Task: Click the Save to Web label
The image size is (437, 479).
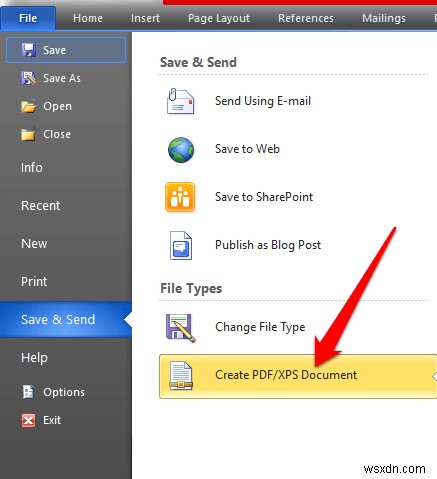Action: click(x=247, y=149)
